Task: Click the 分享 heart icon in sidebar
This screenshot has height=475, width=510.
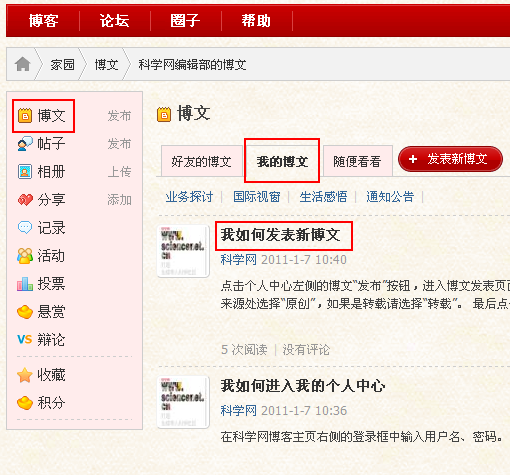Action: (x=25, y=200)
